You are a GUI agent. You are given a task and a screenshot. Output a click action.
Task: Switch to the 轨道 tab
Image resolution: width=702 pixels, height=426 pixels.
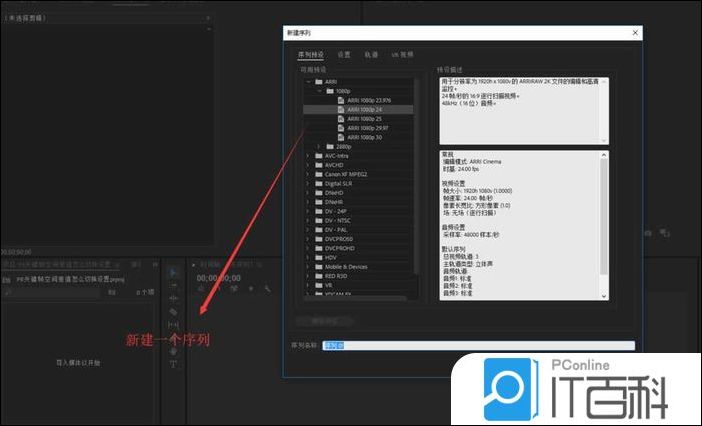(x=371, y=55)
